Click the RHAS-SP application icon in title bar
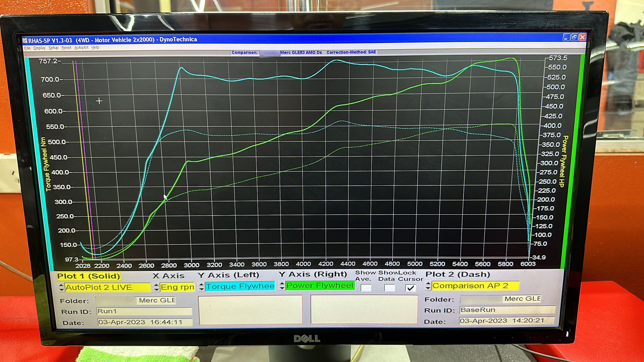 pyautogui.click(x=25, y=41)
